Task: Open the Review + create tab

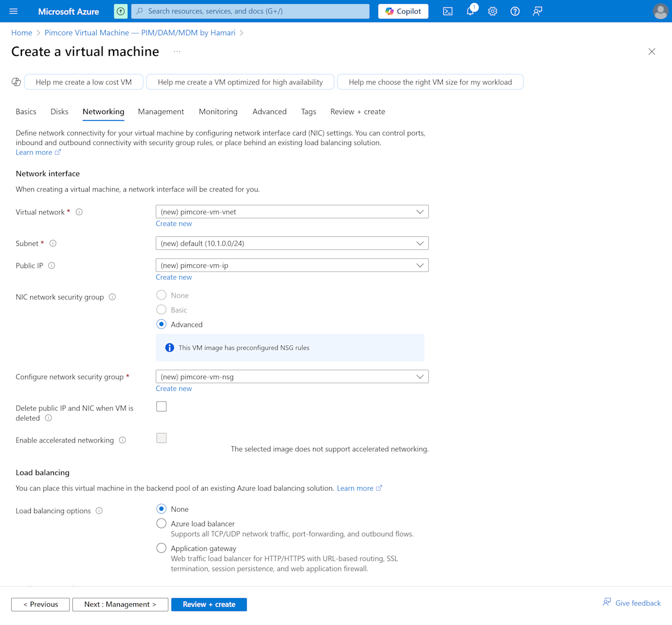Action: [358, 112]
